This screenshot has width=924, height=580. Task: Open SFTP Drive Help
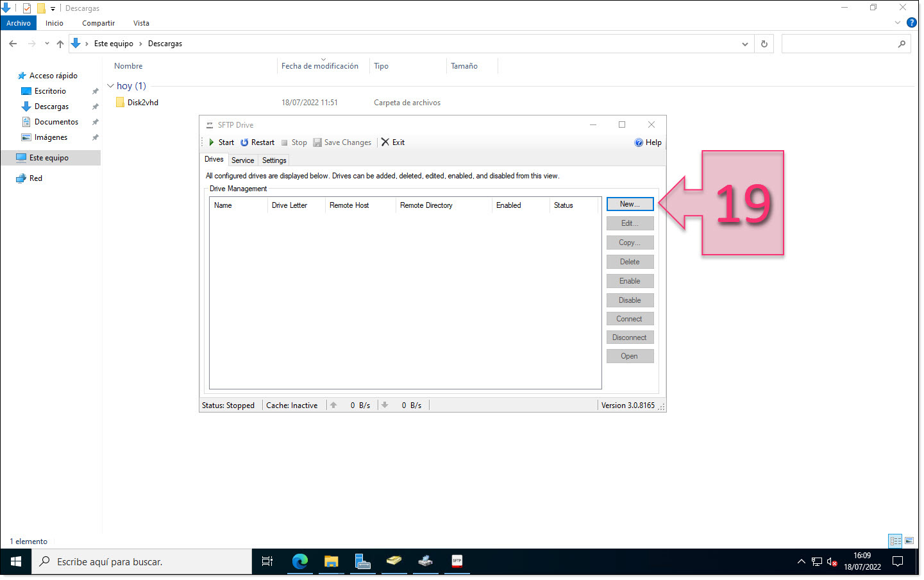tap(648, 142)
